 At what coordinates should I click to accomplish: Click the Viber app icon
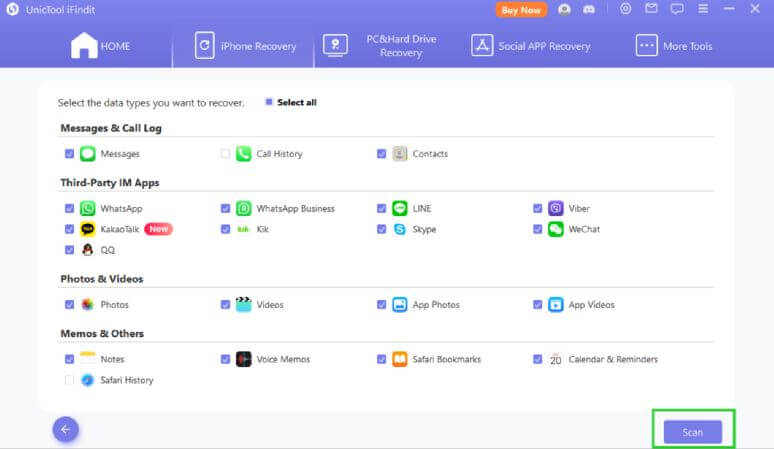coord(555,209)
